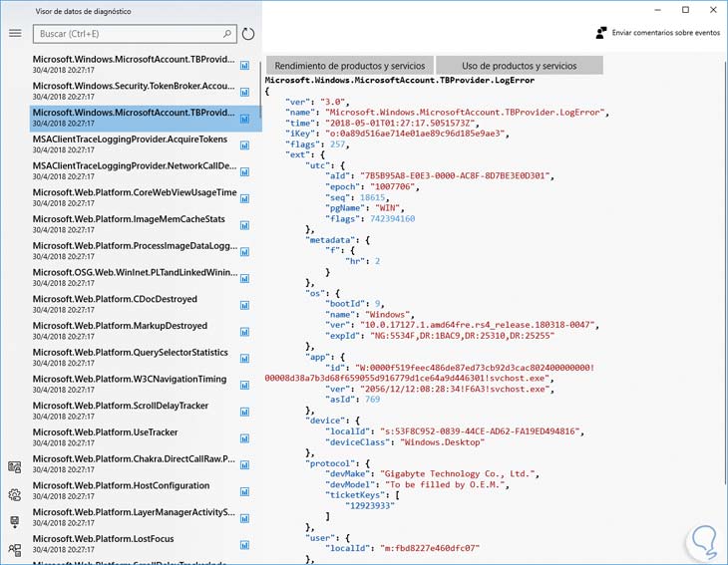Select Web.Platform.QuerySelectorStatistics event
Screen dimensions: 728x565
146,358
